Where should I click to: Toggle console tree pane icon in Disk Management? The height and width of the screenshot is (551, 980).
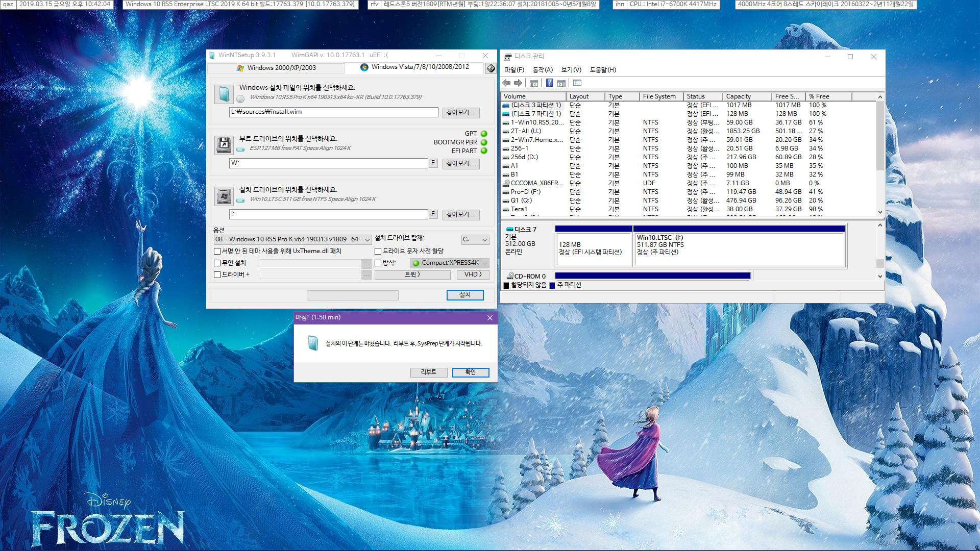point(534,83)
